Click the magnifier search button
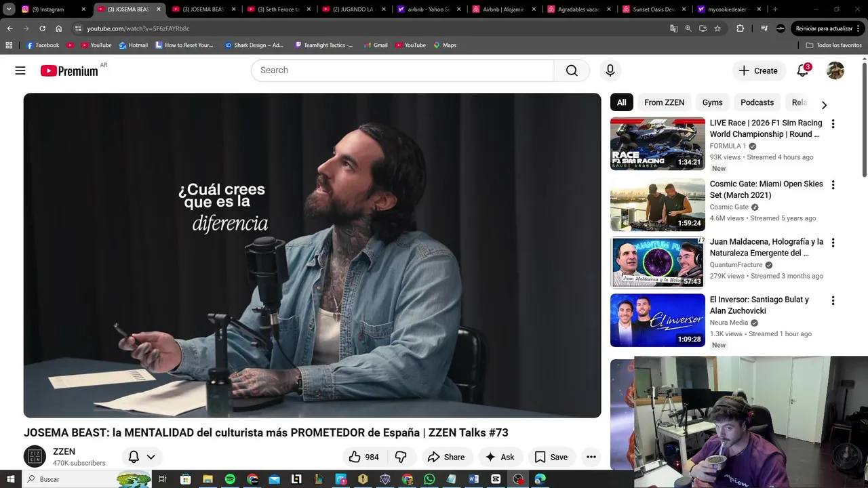The height and width of the screenshot is (488, 868). (572, 70)
